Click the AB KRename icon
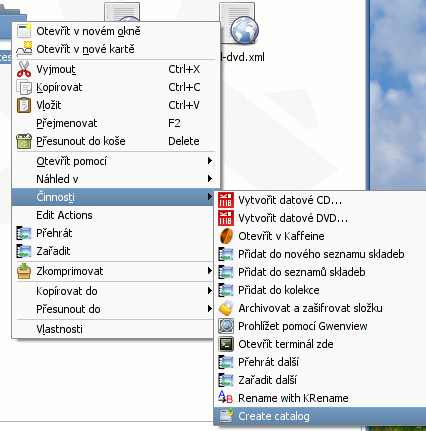The height and width of the screenshot is (431, 426). click(225, 397)
